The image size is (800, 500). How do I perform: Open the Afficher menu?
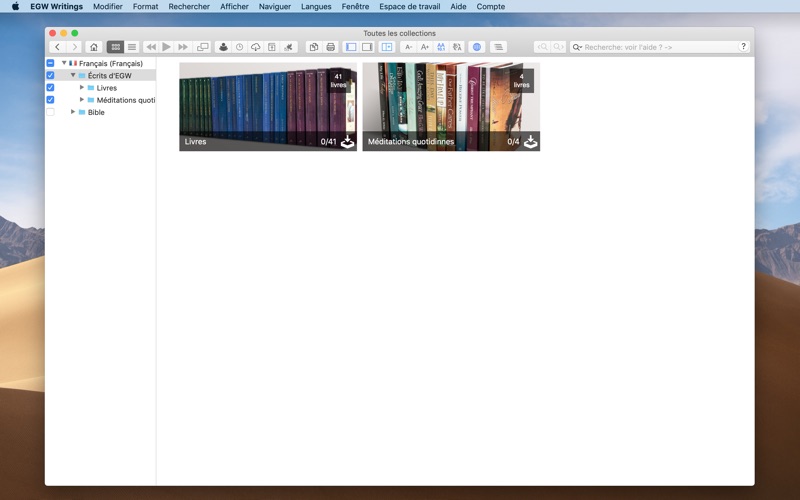click(x=234, y=7)
